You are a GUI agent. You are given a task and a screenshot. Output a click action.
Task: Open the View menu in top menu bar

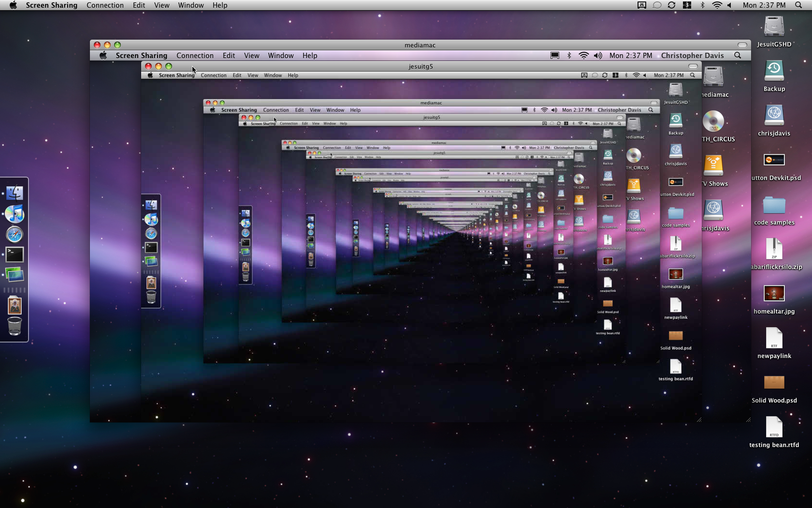(x=161, y=5)
